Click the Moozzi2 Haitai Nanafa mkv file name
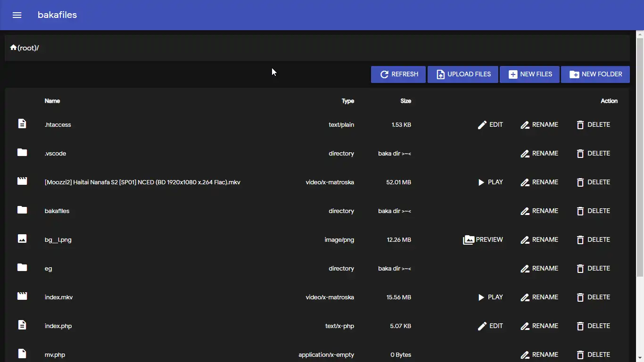The image size is (644, 362). coord(142,182)
